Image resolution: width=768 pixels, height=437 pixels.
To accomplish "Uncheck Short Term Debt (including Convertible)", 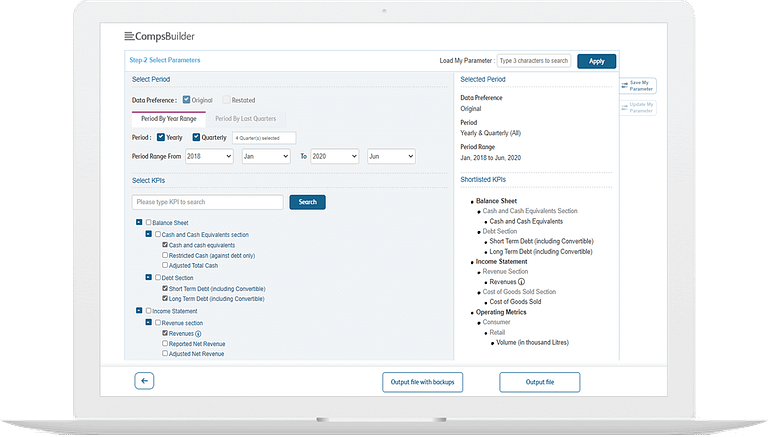I will (x=165, y=288).
